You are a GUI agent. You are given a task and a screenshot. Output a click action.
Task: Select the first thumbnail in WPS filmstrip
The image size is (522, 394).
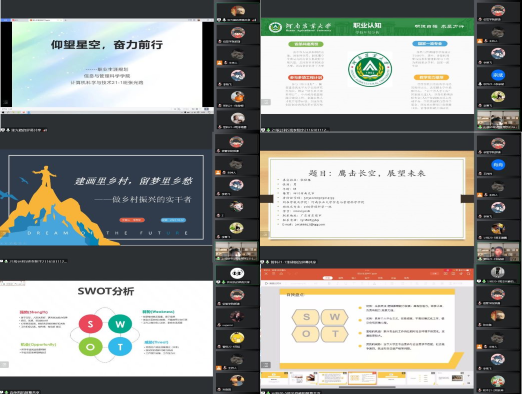[274, 379]
